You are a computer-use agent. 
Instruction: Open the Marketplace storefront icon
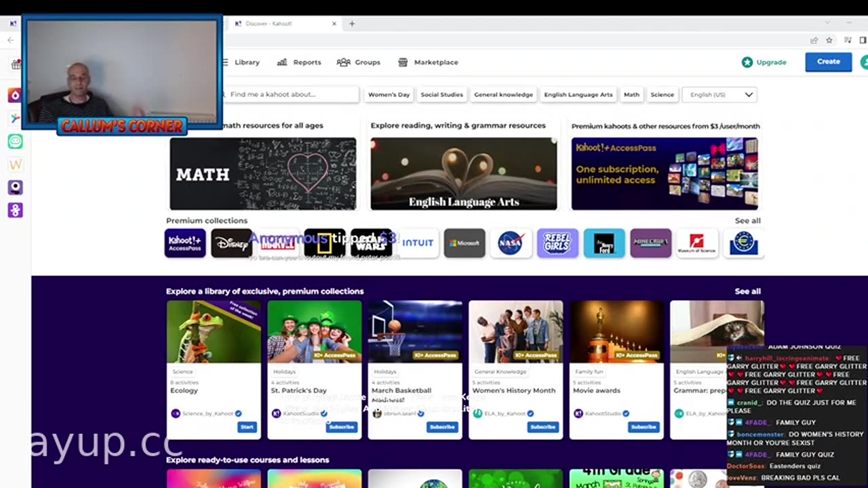[403, 62]
